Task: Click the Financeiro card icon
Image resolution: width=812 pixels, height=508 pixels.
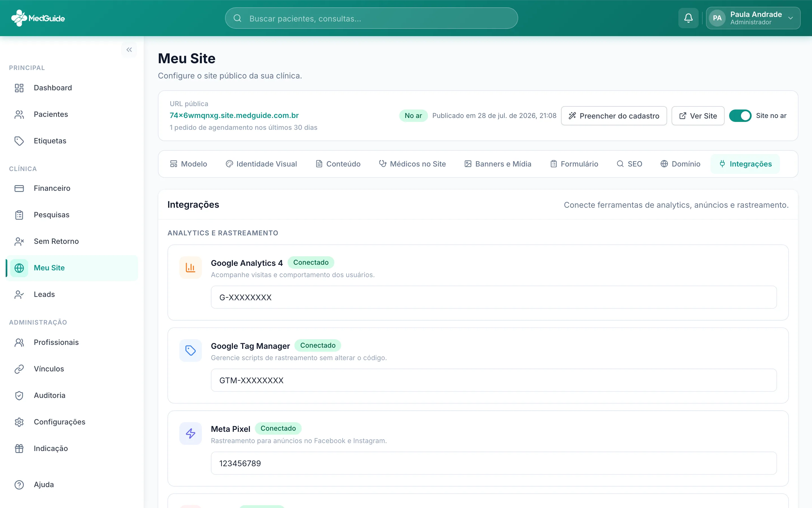Action: point(19,189)
